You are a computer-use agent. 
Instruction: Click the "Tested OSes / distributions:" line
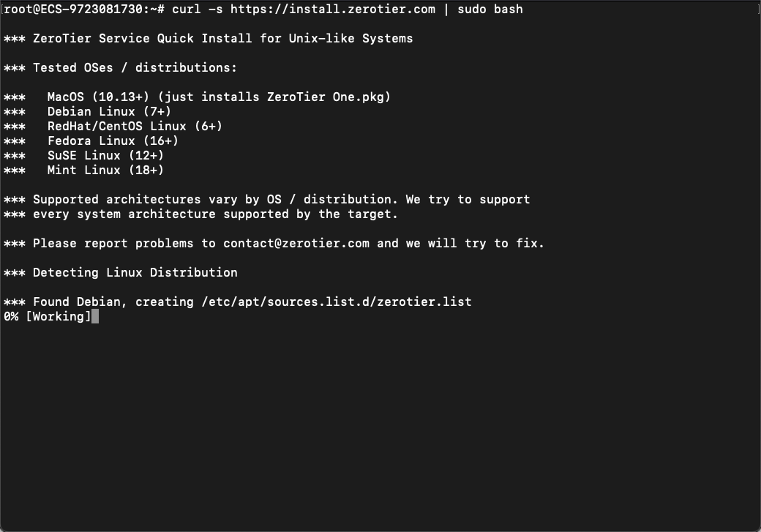click(135, 68)
